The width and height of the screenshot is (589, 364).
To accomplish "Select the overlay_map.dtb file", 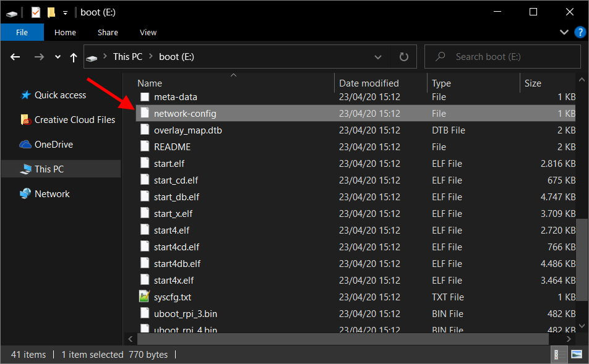I will [x=355, y=130].
